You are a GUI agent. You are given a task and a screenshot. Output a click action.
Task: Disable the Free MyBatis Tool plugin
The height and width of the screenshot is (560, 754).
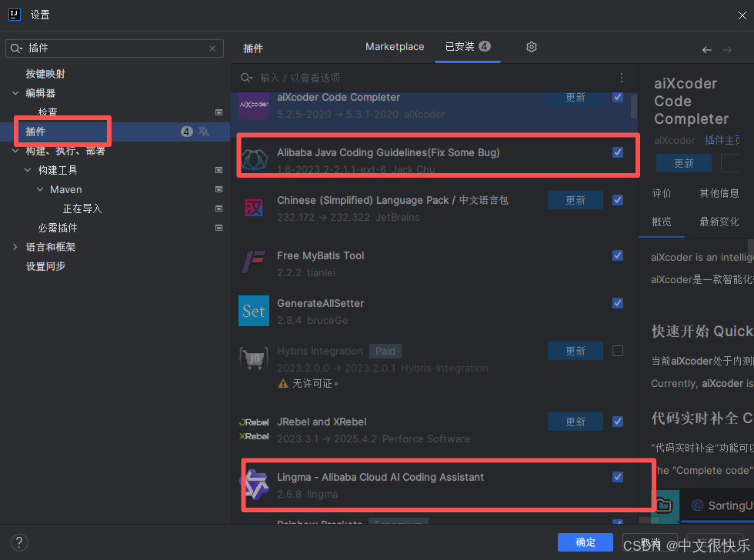pos(618,255)
